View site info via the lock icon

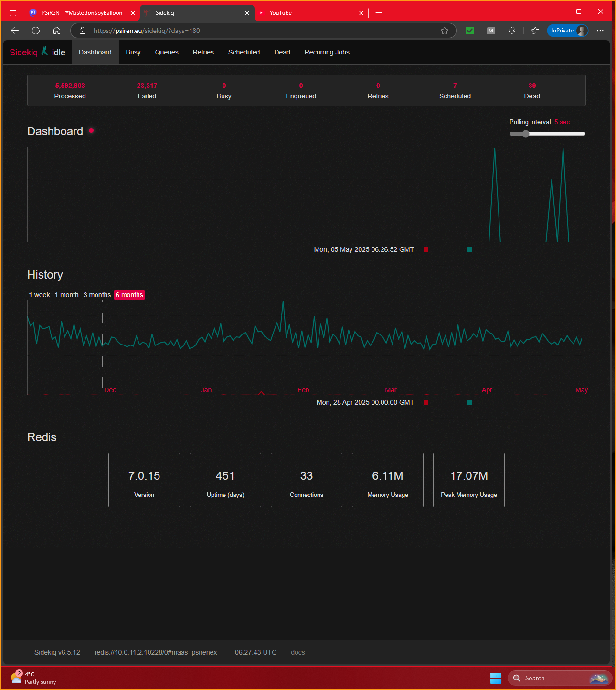pos(83,31)
